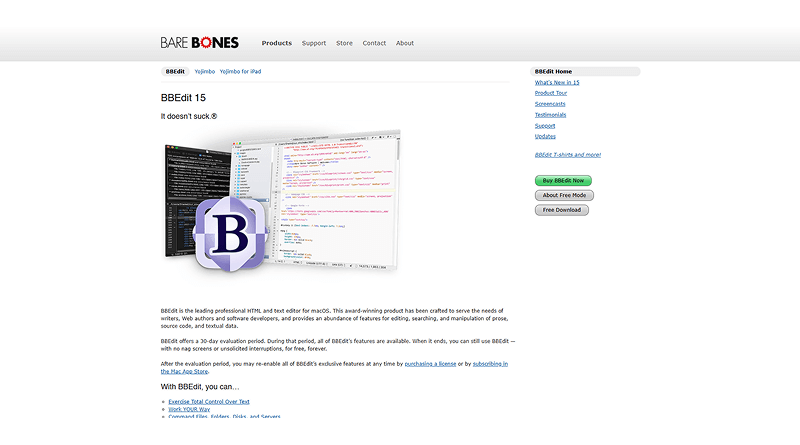Open the Work YOUR Way link
This screenshot has width=800, height=445.
tap(189, 409)
